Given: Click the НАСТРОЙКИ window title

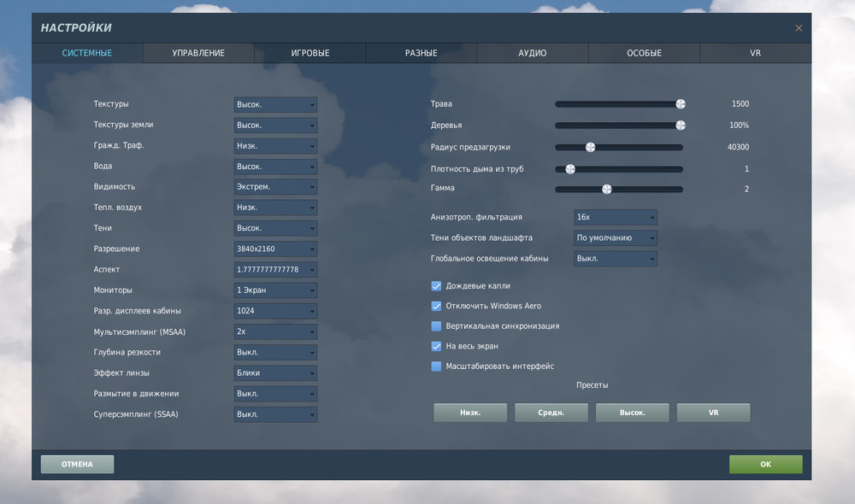Looking at the screenshot, I should 76,28.
